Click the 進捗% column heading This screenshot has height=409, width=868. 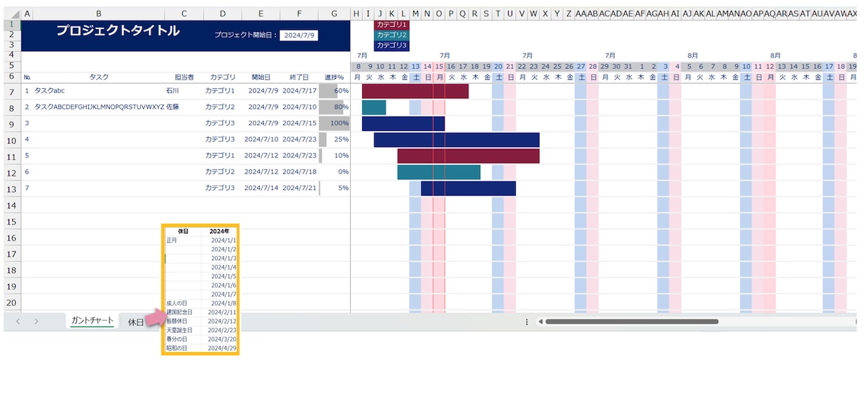(x=334, y=77)
